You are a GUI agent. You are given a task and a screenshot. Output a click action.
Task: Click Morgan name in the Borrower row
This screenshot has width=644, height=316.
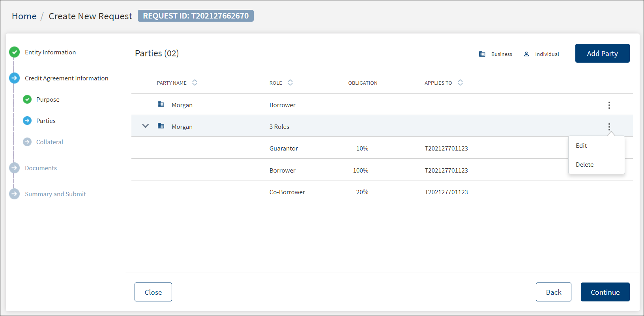click(x=182, y=105)
